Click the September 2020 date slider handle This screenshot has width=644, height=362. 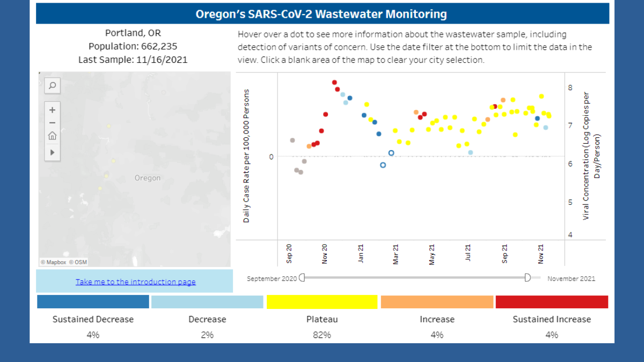click(303, 278)
